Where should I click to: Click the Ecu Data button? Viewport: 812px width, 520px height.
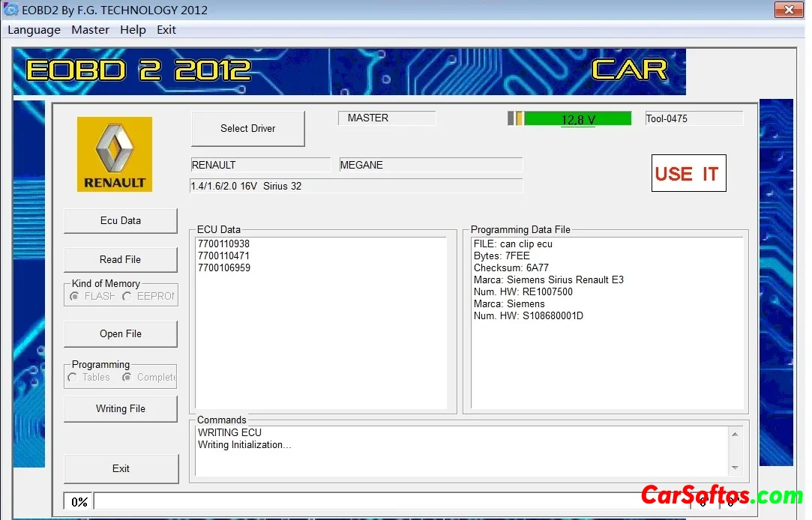coord(121,221)
